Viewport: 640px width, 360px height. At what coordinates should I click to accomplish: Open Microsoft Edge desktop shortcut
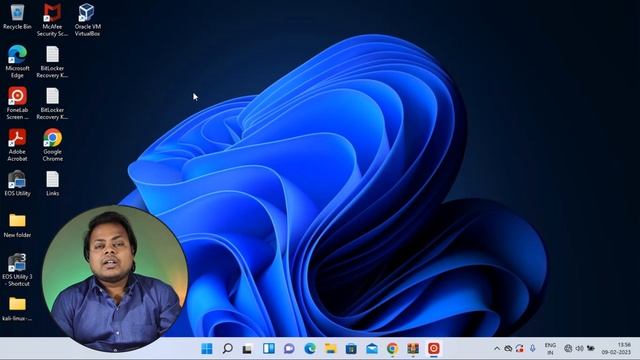[17, 62]
